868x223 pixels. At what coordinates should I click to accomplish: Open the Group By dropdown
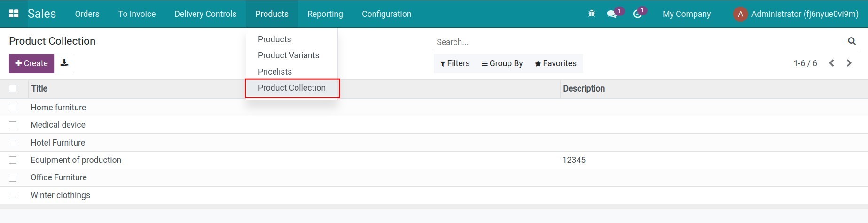pyautogui.click(x=502, y=63)
